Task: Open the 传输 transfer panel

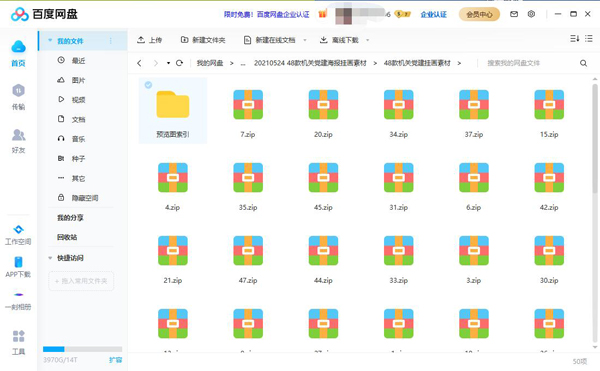Action: click(x=18, y=97)
